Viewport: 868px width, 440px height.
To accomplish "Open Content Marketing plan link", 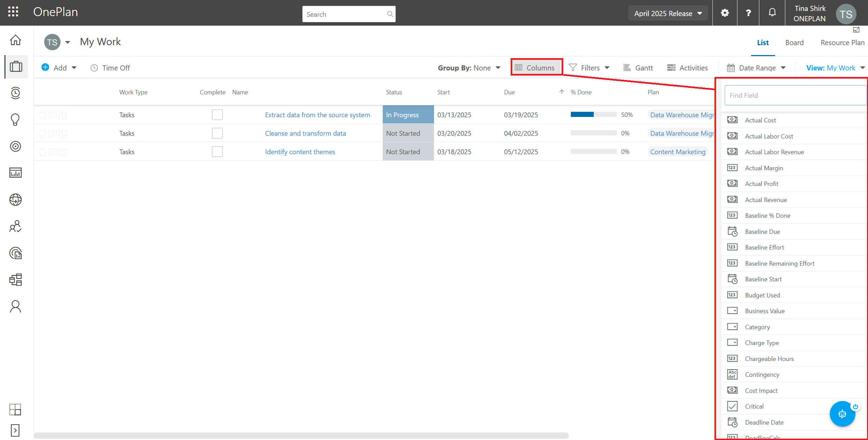I will (x=678, y=152).
